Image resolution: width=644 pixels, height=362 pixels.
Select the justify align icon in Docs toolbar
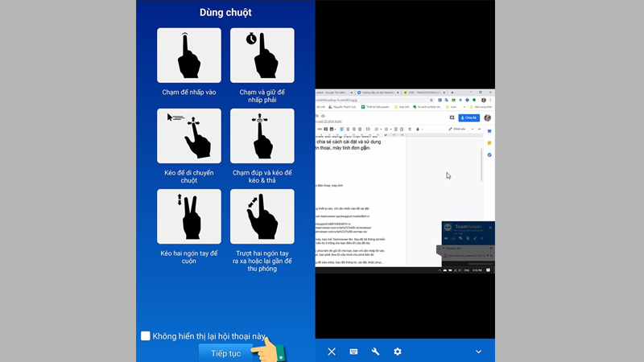pyautogui.click(x=360, y=129)
